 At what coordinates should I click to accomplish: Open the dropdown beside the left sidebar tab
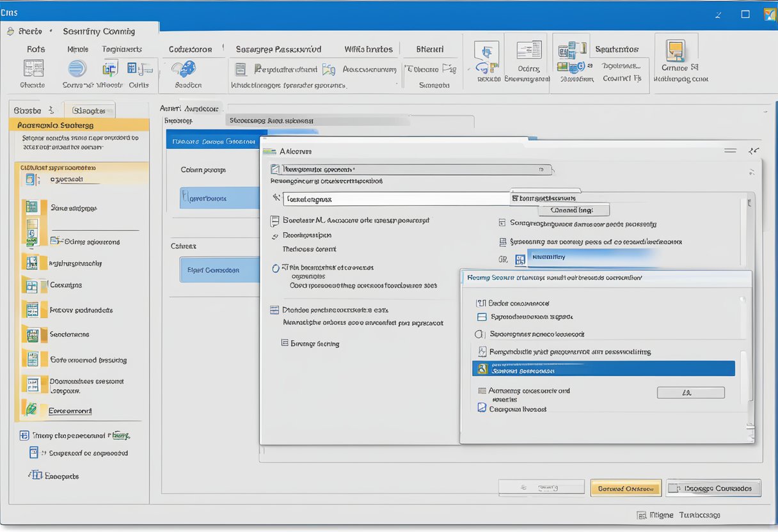click(x=51, y=109)
